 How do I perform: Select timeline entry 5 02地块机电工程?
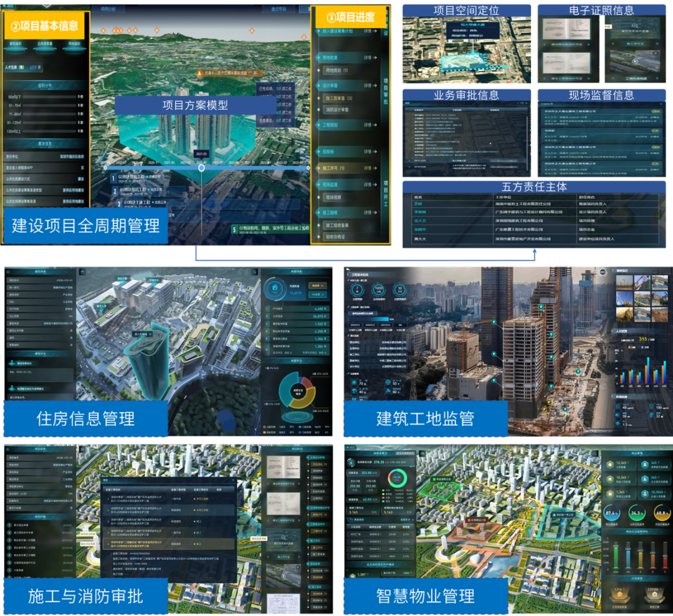click(x=270, y=229)
